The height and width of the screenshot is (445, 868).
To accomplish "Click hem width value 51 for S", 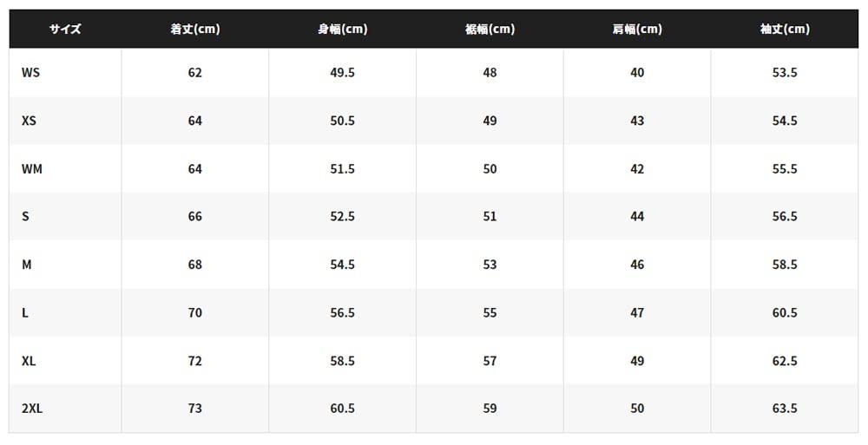I will (490, 217).
